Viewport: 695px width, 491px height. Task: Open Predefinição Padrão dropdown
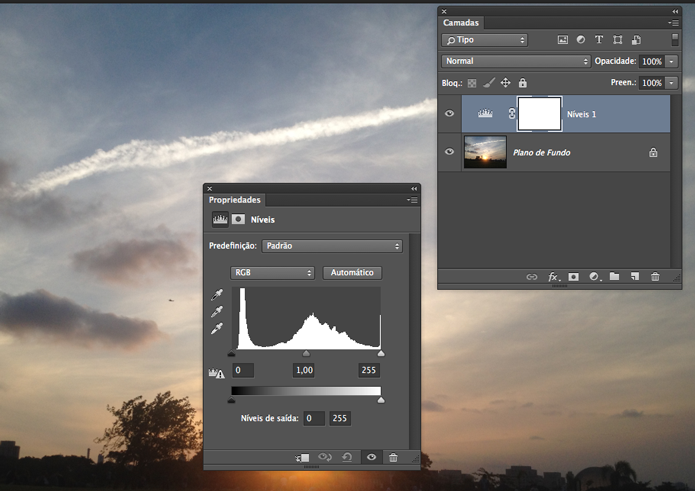tap(332, 246)
